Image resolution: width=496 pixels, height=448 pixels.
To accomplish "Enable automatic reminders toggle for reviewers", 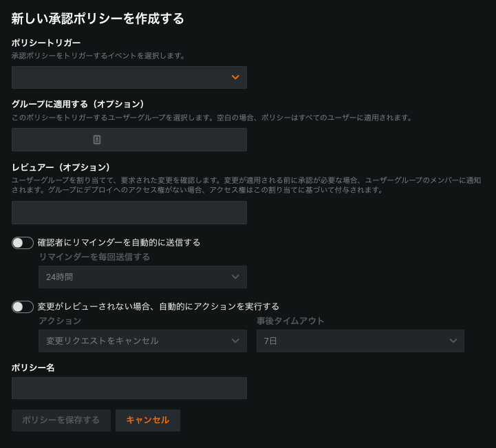I will tap(23, 243).
